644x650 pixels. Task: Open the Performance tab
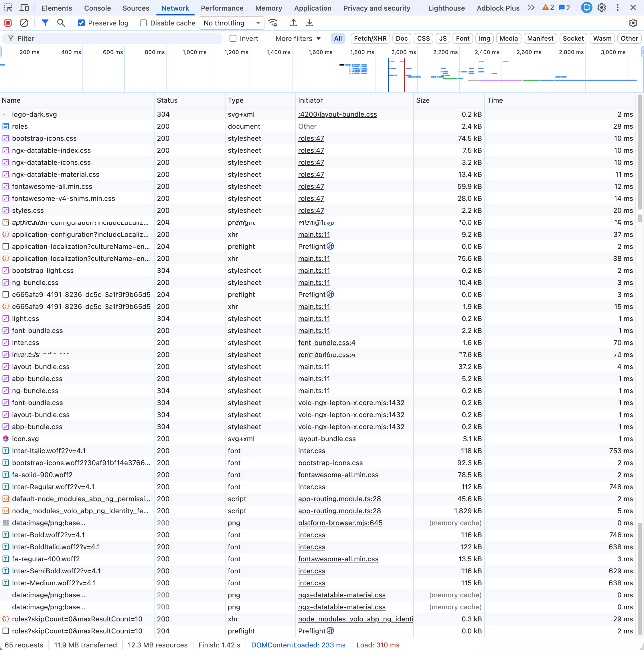pyautogui.click(x=222, y=8)
